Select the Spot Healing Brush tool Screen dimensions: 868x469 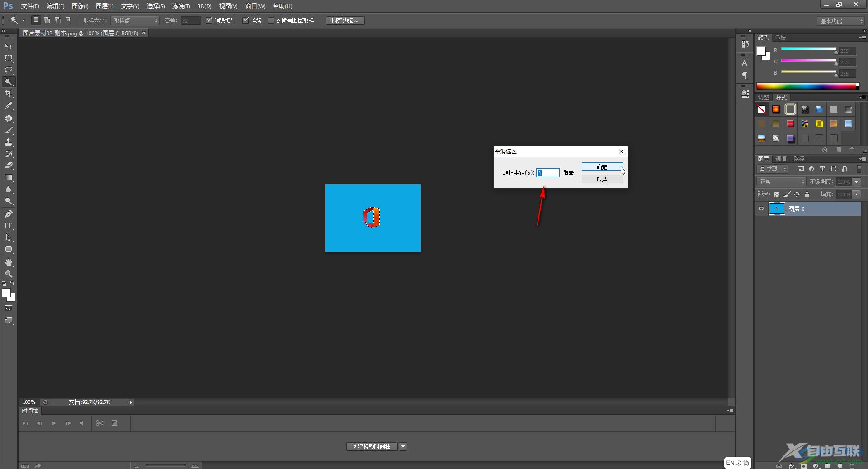[x=9, y=118]
